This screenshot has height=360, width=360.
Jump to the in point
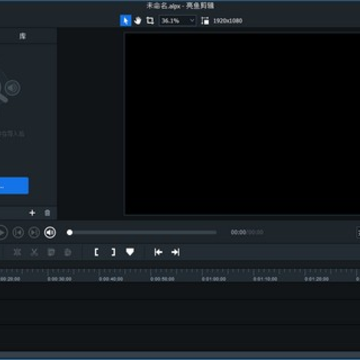158,252
